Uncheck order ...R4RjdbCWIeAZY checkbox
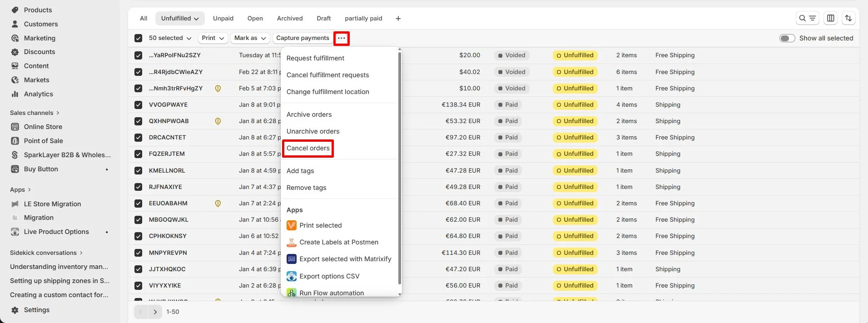Screen dimensions: 868x323 tap(138, 72)
